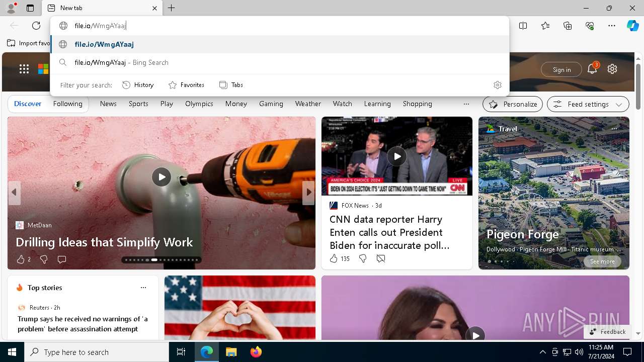Open the Shopping category
Viewport: 644px width, 362px height.
point(418,104)
